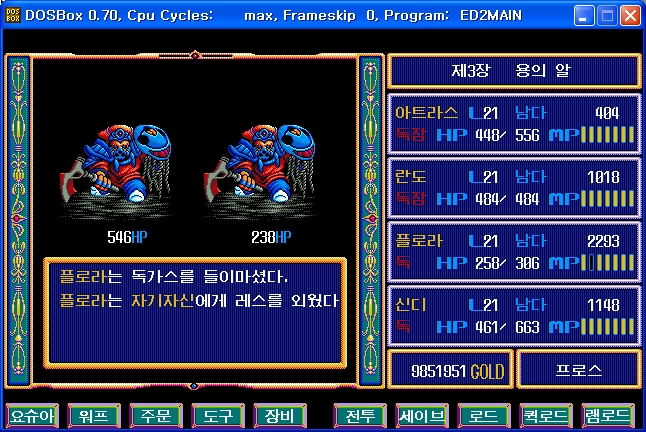Image resolution: width=646 pixels, height=432 pixels.
Task: Click message line 플로라는 독가스를 들이마셨다
Action: [173, 276]
